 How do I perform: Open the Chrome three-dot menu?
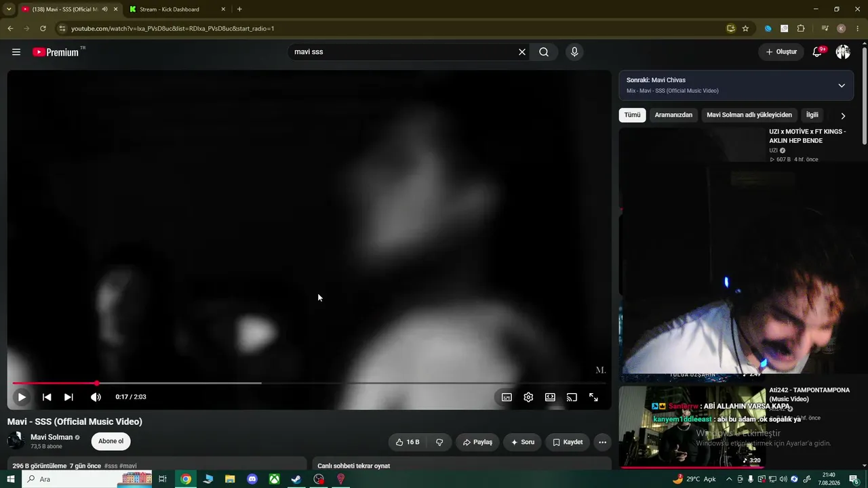coord(858,28)
